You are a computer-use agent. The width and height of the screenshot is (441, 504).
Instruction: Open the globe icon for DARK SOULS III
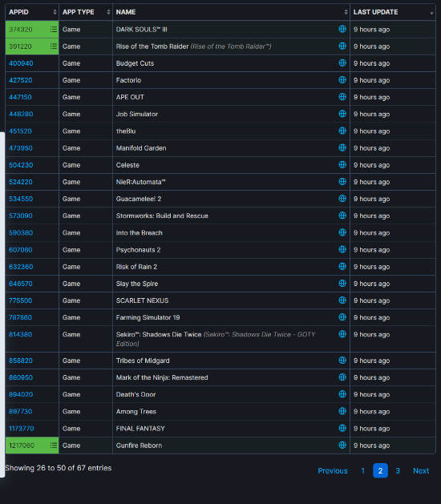click(x=342, y=29)
